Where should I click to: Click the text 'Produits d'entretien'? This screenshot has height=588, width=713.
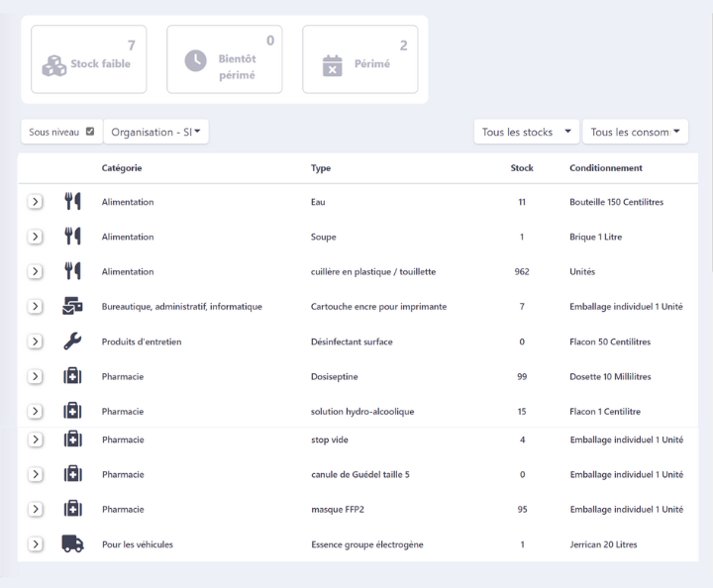(x=142, y=342)
